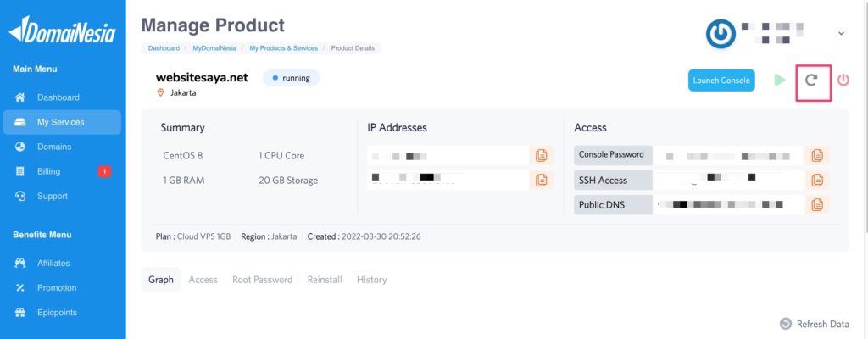Click the 1 CPU Core text
Screen dimensions: 868x339
(x=281, y=156)
